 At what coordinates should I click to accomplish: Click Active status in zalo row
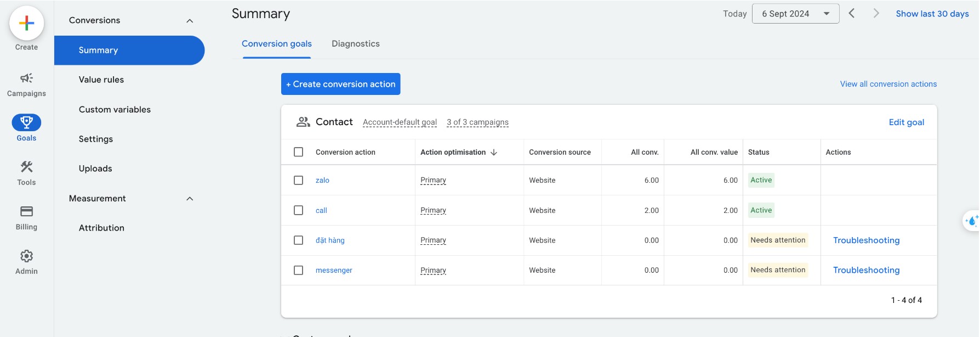point(761,180)
